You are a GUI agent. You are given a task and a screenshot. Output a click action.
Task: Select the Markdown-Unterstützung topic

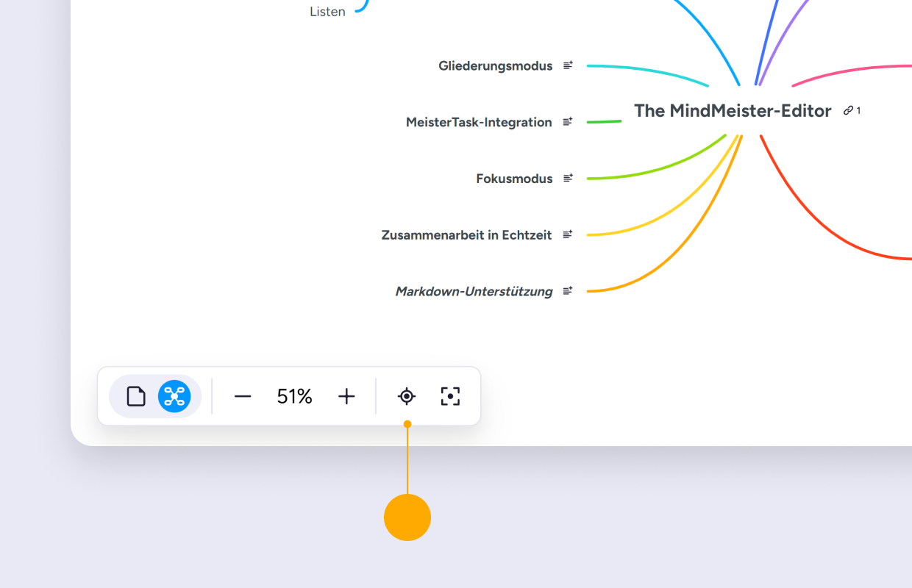pos(474,292)
